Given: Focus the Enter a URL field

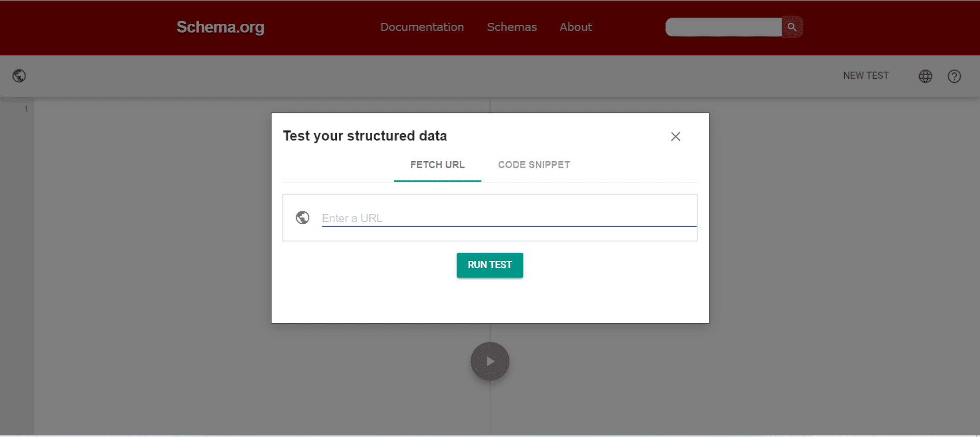Looking at the screenshot, I should (x=508, y=218).
